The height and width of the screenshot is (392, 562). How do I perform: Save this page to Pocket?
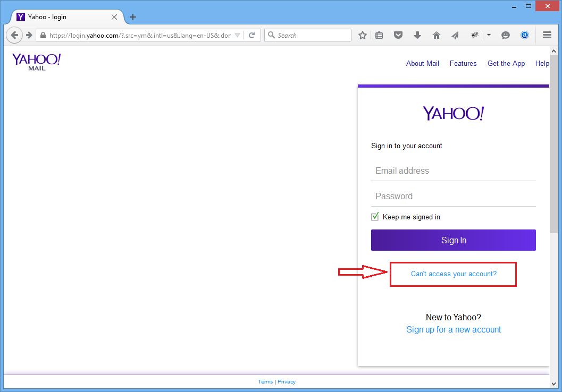click(398, 35)
